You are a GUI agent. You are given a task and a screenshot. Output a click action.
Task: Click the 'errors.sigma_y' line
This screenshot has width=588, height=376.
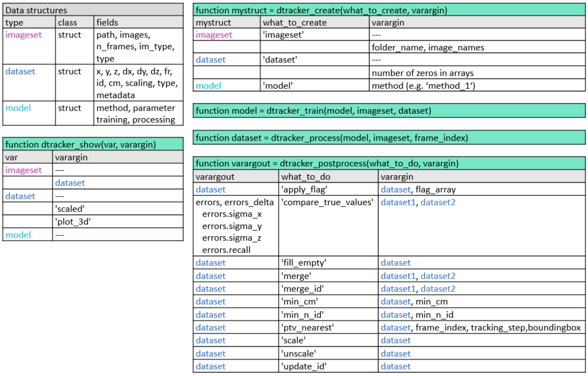coord(232,226)
